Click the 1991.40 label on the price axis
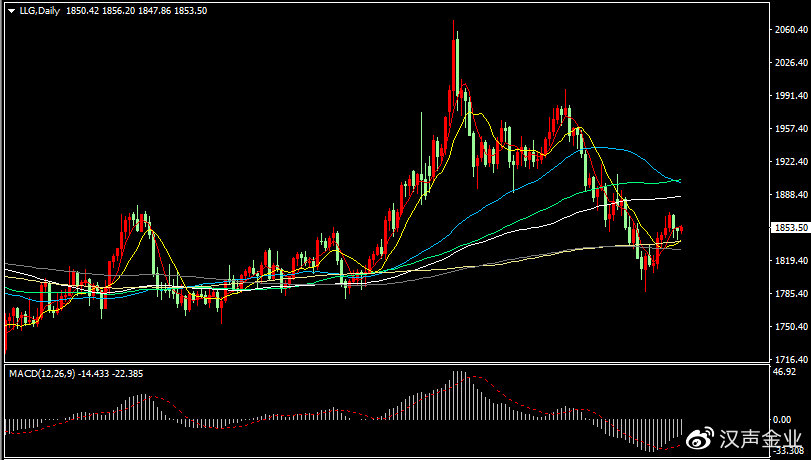The width and height of the screenshot is (811, 460). (x=791, y=96)
